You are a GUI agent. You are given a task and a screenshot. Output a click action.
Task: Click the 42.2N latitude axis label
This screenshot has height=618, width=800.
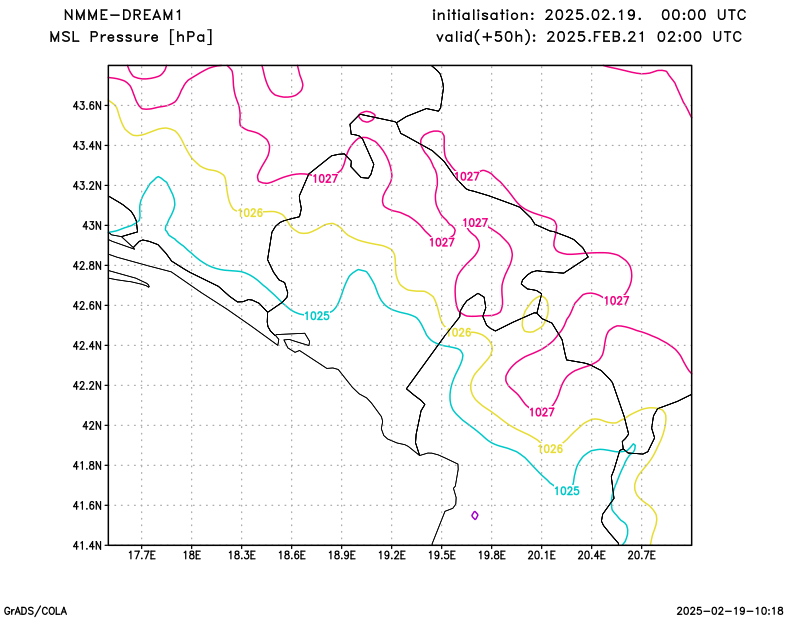pos(87,385)
